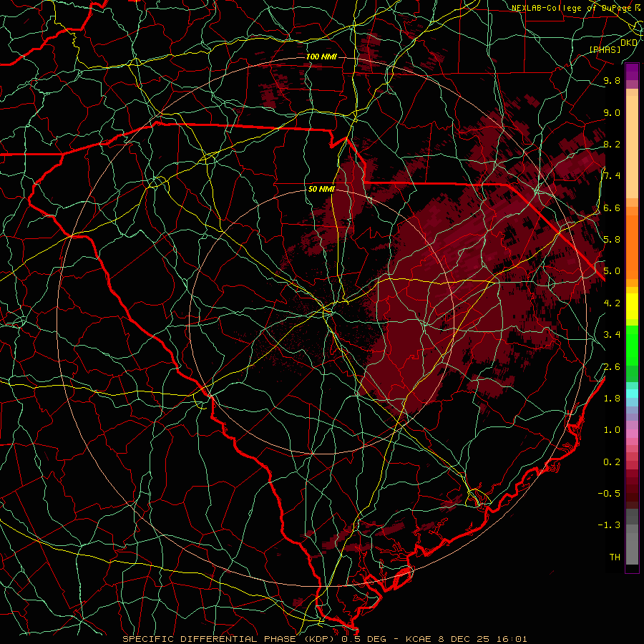Click the 1.8 legend value
Screen dimensions: 644x644
click(612, 399)
